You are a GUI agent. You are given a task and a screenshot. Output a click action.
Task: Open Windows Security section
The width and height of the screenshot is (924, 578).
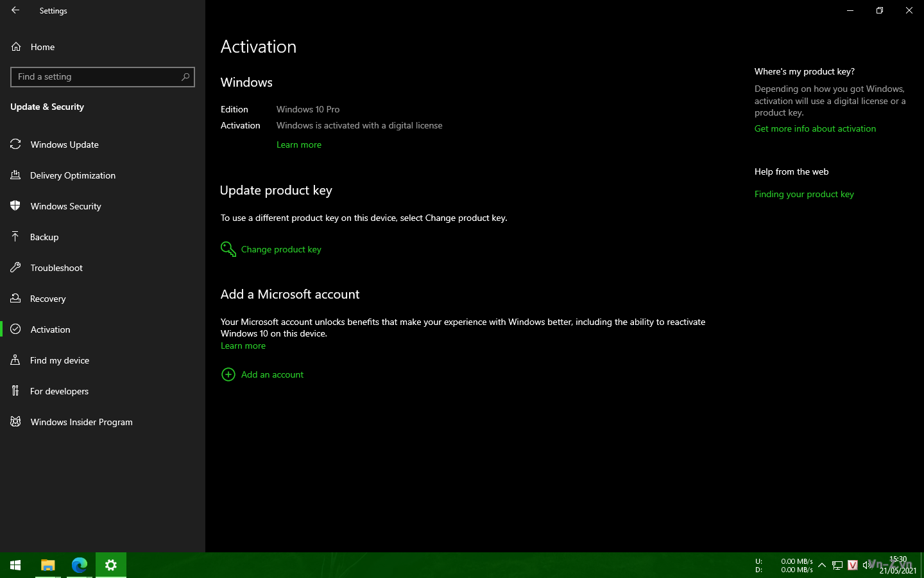pos(103,206)
